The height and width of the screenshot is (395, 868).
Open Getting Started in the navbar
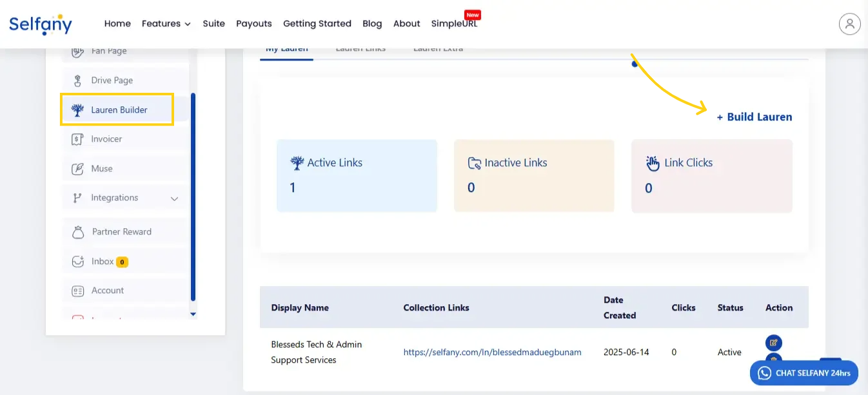click(x=317, y=24)
